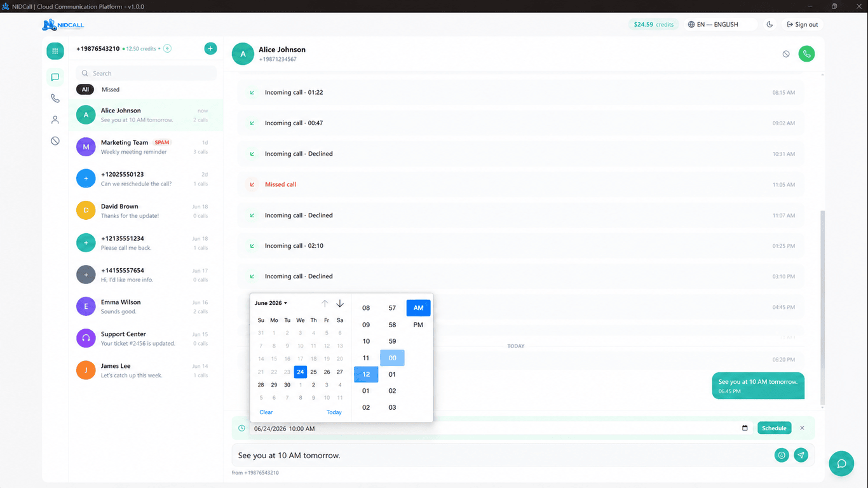Select June 25 in calendar
This screenshot has width=868, height=488.
coord(313,372)
